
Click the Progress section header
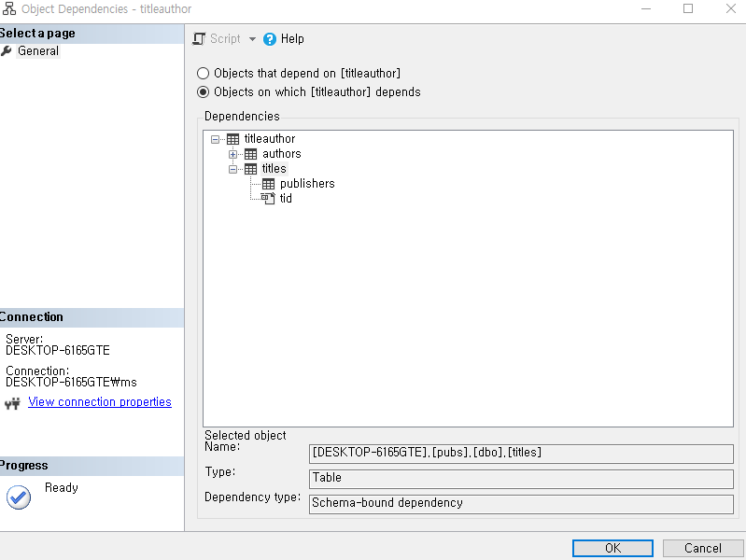(x=91, y=466)
